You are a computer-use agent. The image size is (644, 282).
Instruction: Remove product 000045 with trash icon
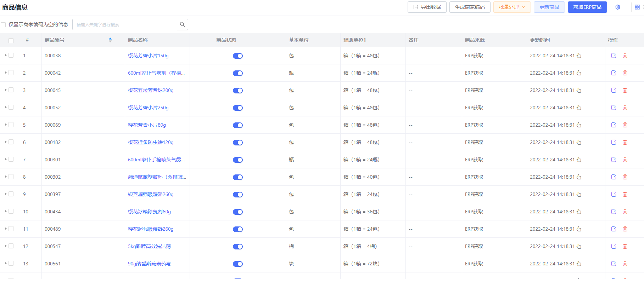pos(625,90)
